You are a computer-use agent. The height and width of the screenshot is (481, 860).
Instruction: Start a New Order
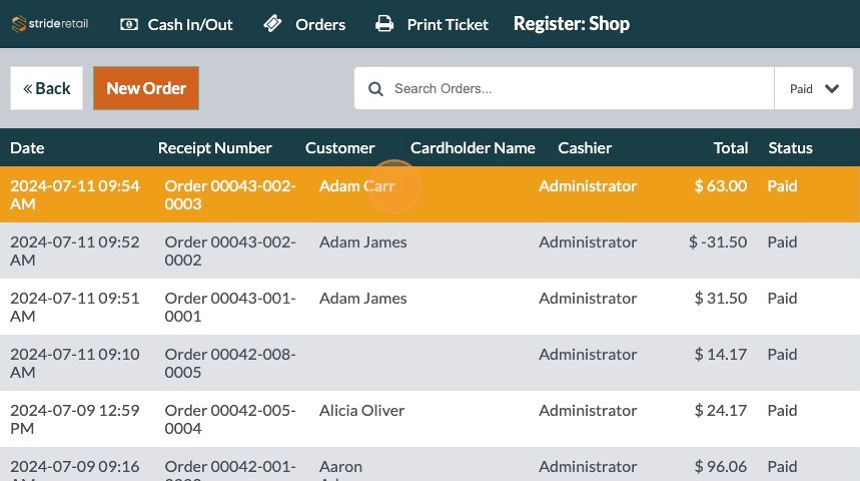(x=146, y=88)
